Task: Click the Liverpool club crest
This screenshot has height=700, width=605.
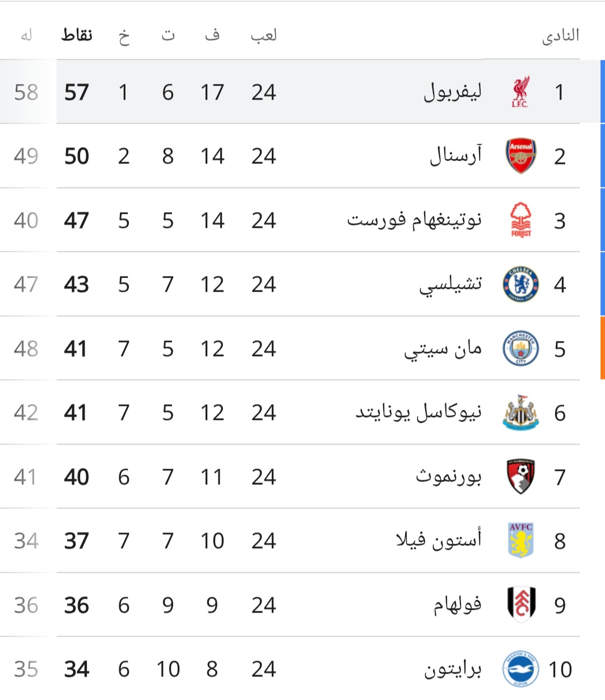Action: [x=520, y=92]
